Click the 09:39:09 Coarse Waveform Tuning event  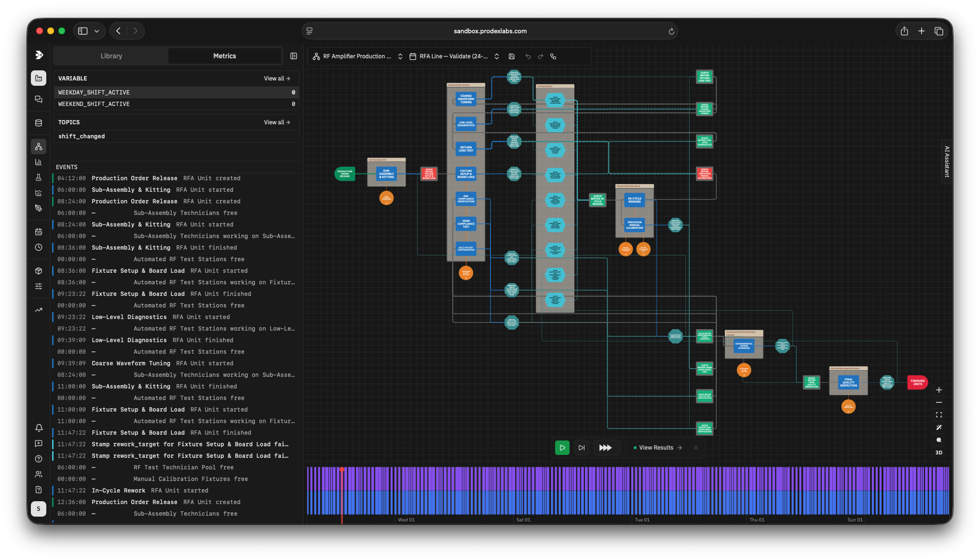pos(177,363)
